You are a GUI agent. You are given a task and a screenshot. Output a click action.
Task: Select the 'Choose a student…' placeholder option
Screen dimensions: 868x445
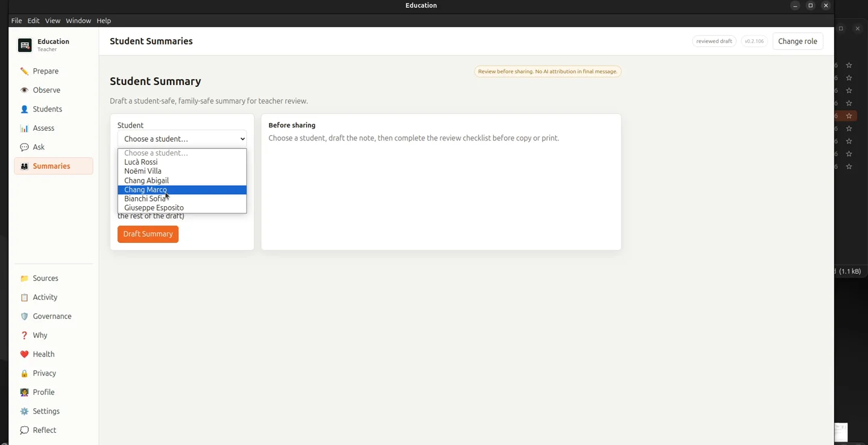182,153
